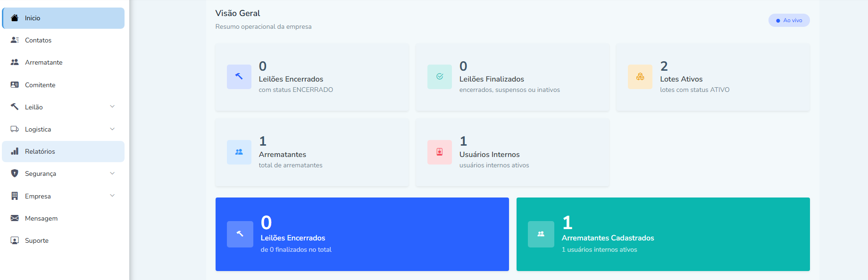
Task: Expand the Logistica submenu chevron
Action: click(x=112, y=129)
